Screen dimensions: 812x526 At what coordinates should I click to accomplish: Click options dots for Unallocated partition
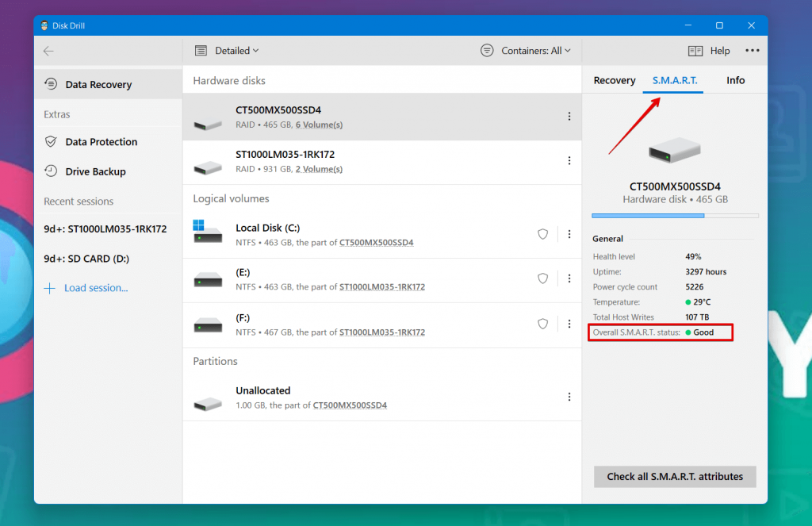click(x=569, y=397)
